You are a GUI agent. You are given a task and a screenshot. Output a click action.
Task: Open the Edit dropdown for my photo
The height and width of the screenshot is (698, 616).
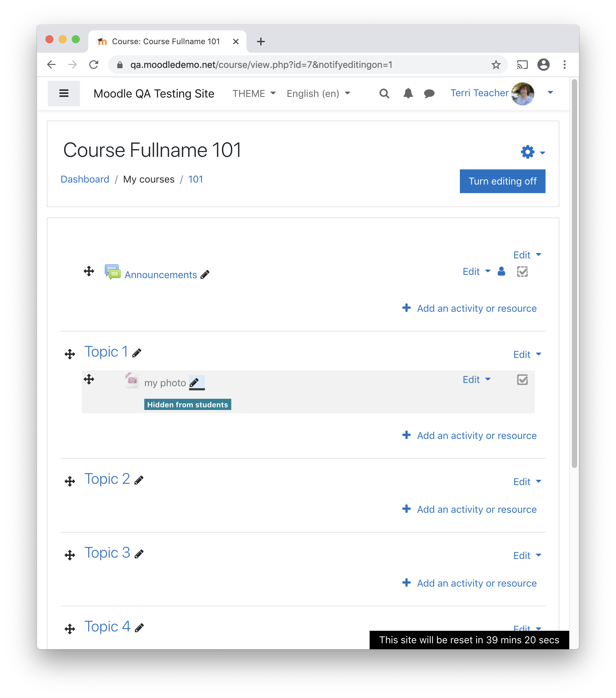coord(476,379)
